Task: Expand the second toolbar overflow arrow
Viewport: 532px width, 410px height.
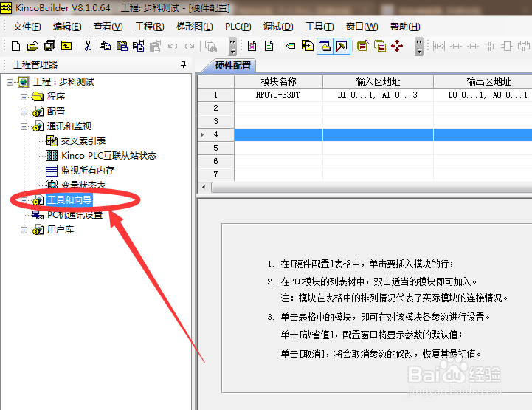Action: click(x=419, y=47)
